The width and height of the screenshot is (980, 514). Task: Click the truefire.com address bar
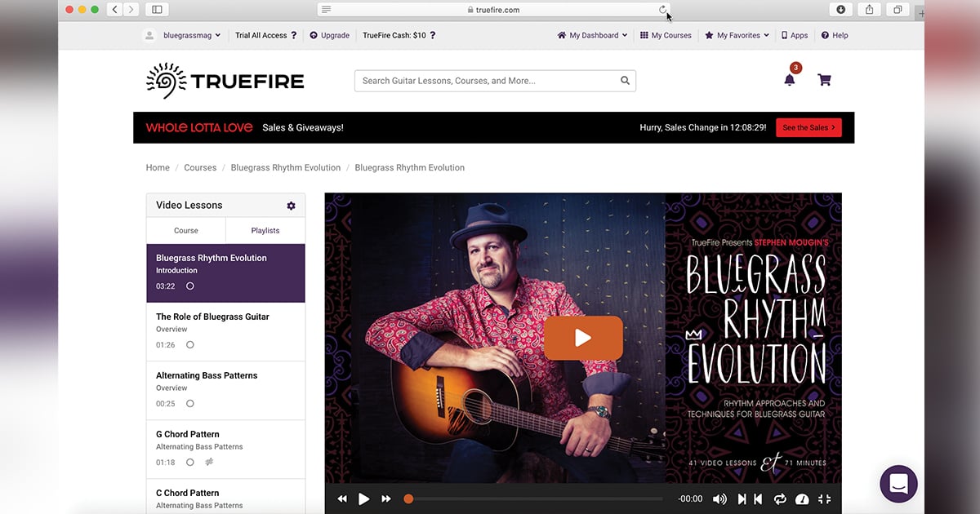[x=494, y=10]
